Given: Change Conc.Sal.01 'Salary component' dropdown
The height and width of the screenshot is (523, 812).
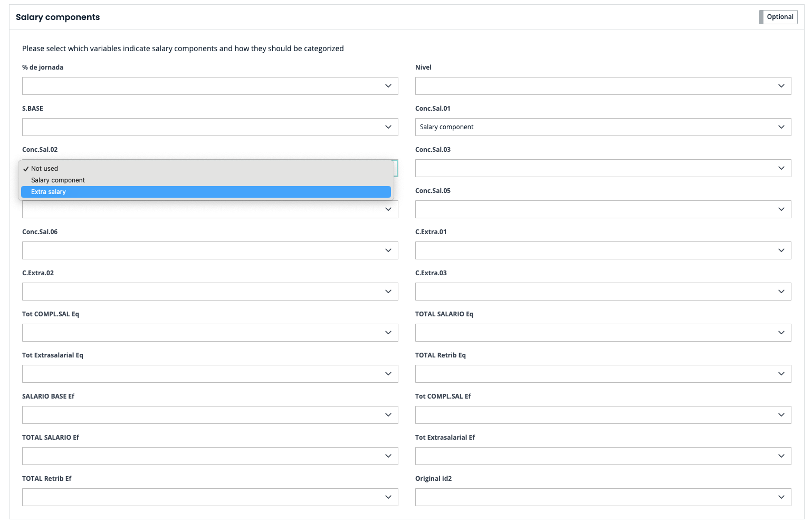Looking at the screenshot, I should pos(603,127).
